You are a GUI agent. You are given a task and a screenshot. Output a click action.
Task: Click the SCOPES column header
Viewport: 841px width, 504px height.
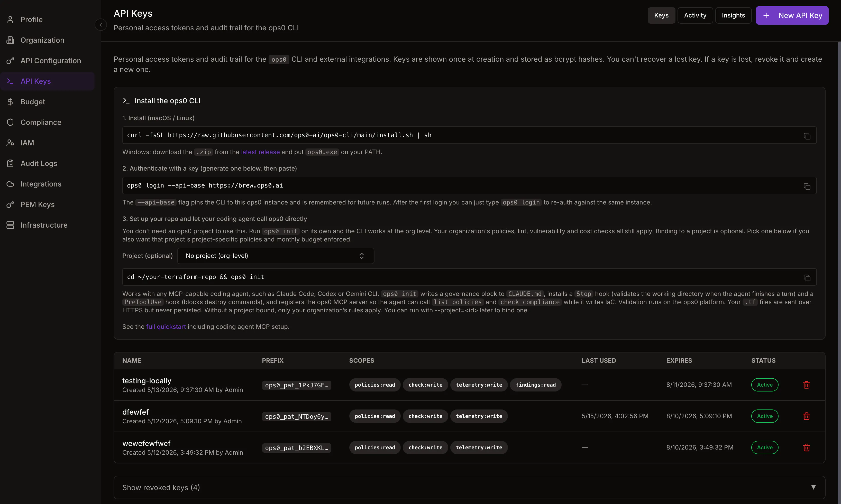[x=362, y=361]
